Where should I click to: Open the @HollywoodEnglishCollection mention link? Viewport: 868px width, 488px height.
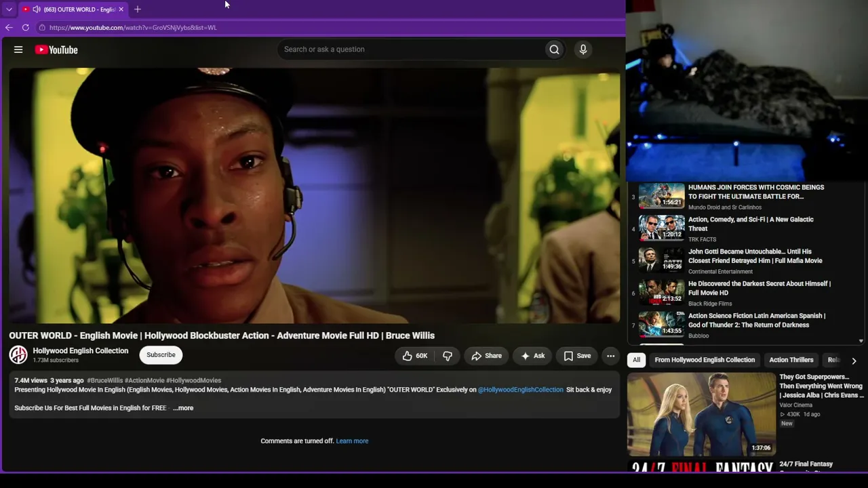click(x=521, y=390)
